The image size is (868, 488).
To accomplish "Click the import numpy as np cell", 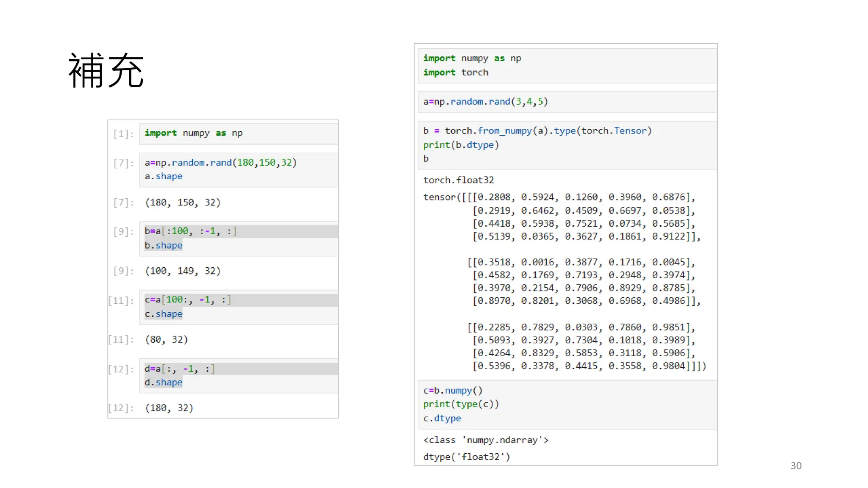I will [194, 133].
